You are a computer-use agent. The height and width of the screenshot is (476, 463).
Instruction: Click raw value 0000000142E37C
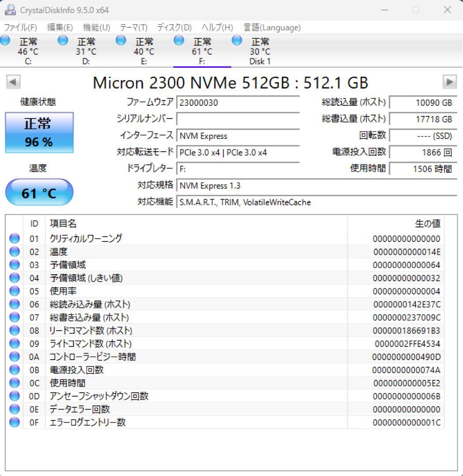[x=407, y=304]
